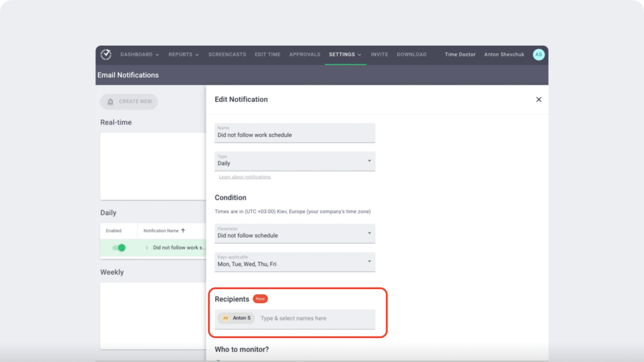The width and height of the screenshot is (644, 362).
Task: Open the Days applicable dropdown
Action: [x=294, y=262]
